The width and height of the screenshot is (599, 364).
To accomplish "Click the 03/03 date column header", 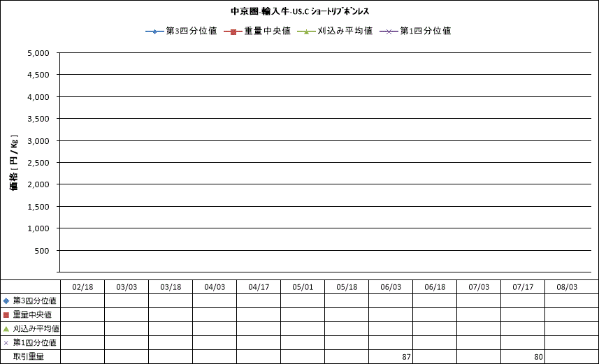I will click(x=127, y=287).
